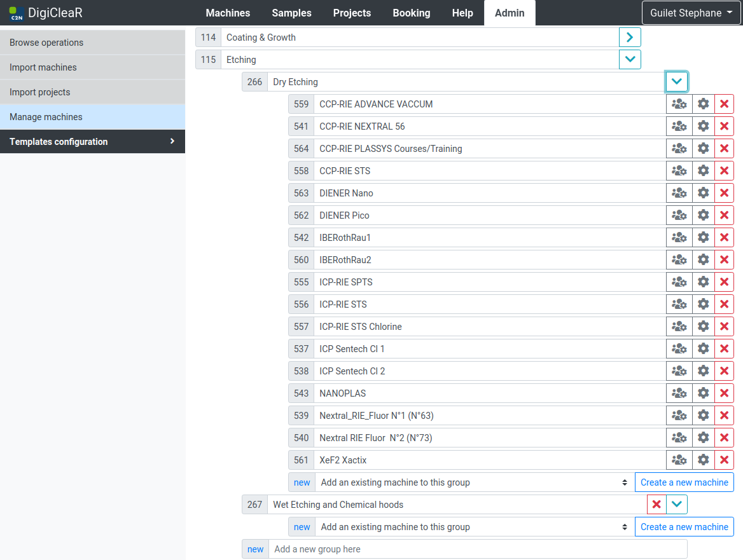Delete the Wet Etching and Chemical hoods group

656,505
